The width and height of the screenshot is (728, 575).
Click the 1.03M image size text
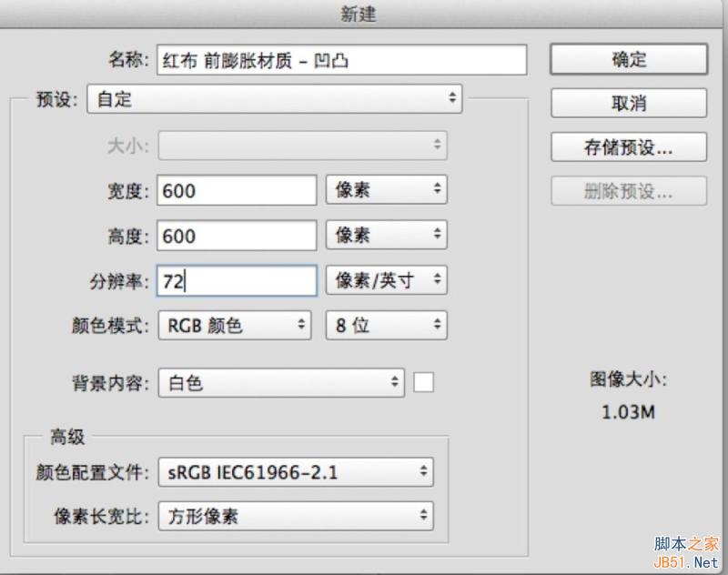628,411
